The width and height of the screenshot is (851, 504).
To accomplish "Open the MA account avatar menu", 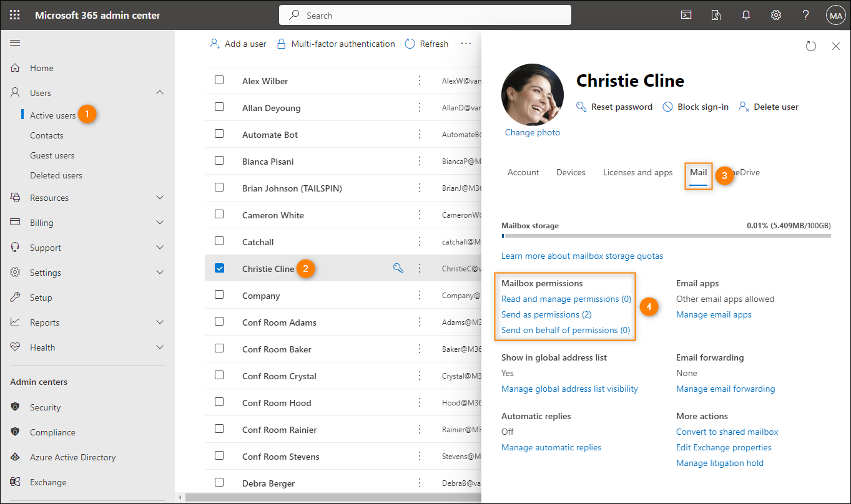I will [x=835, y=16].
